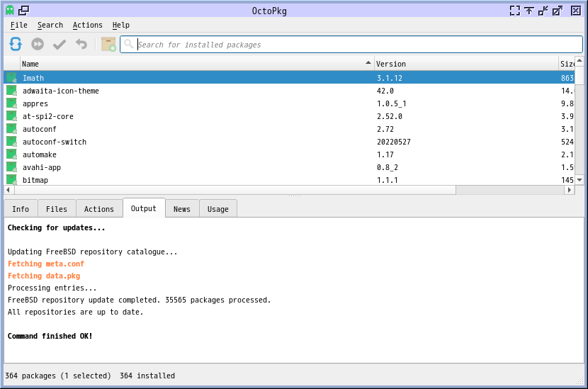Open the Help menu

click(120, 25)
